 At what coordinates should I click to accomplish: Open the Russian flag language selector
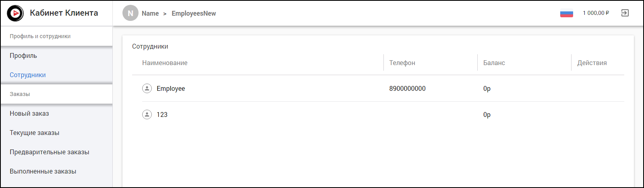pyautogui.click(x=566, y=13)
